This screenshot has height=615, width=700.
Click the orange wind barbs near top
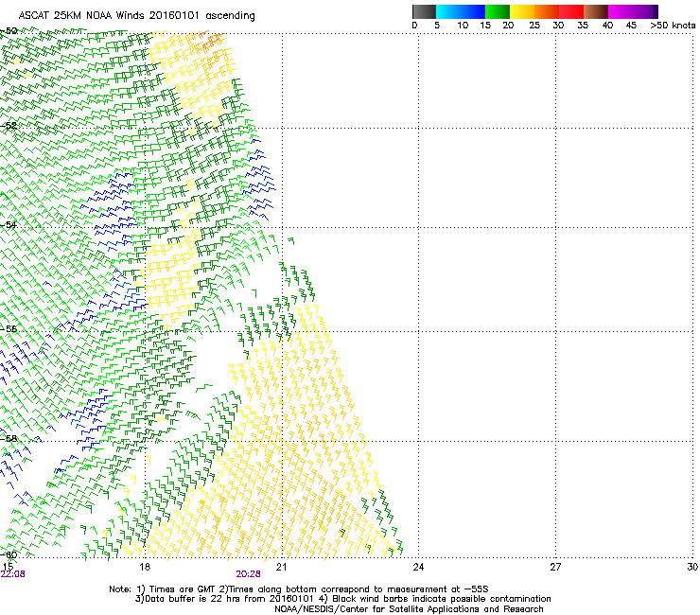[212, 40]
